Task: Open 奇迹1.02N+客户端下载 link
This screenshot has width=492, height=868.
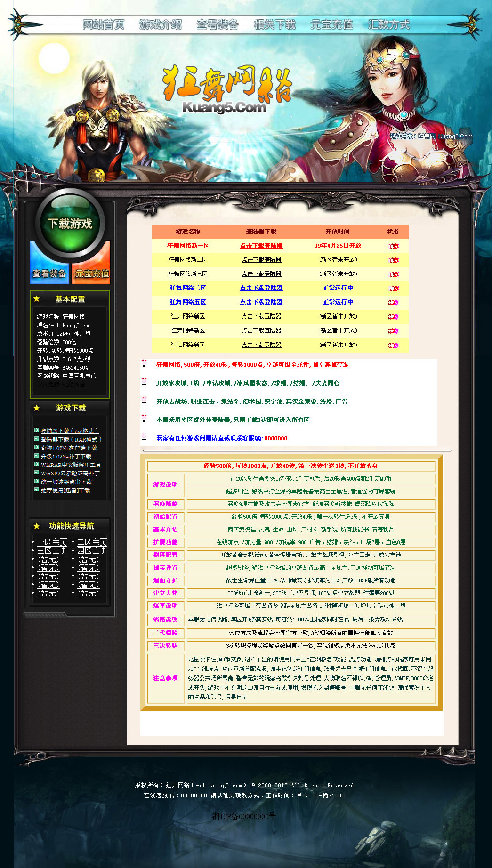Action: [x=69, y=448]
